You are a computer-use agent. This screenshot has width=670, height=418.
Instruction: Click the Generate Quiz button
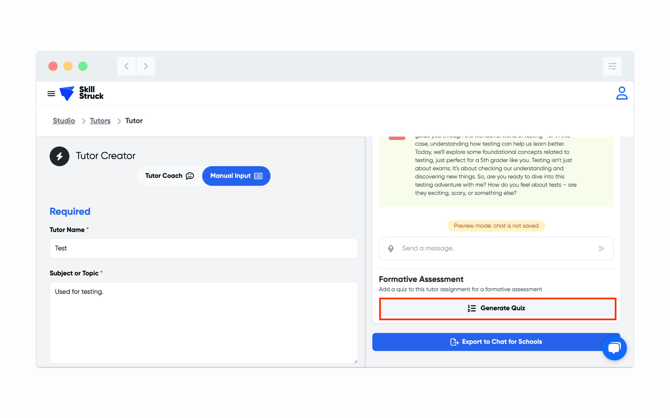coord(497,308)
